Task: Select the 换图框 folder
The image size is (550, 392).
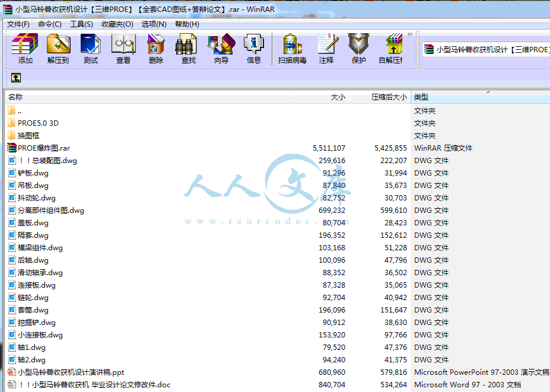Action: coord(23,136)
